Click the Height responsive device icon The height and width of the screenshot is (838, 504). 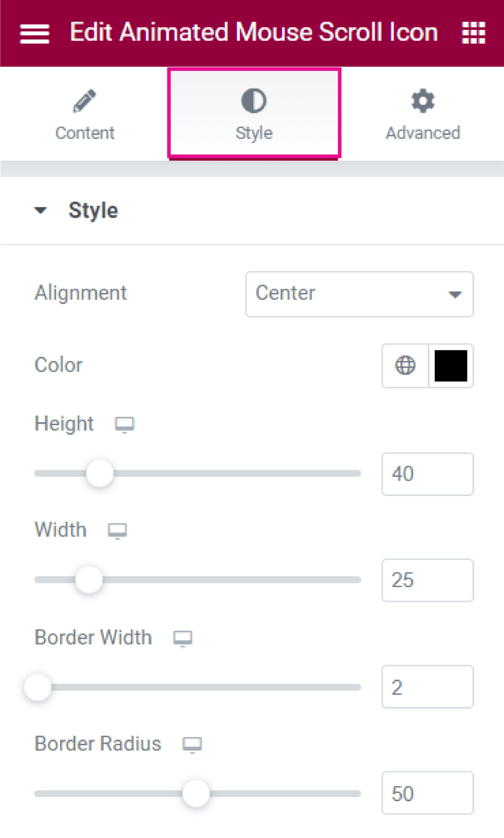click(x=125, y=425)
